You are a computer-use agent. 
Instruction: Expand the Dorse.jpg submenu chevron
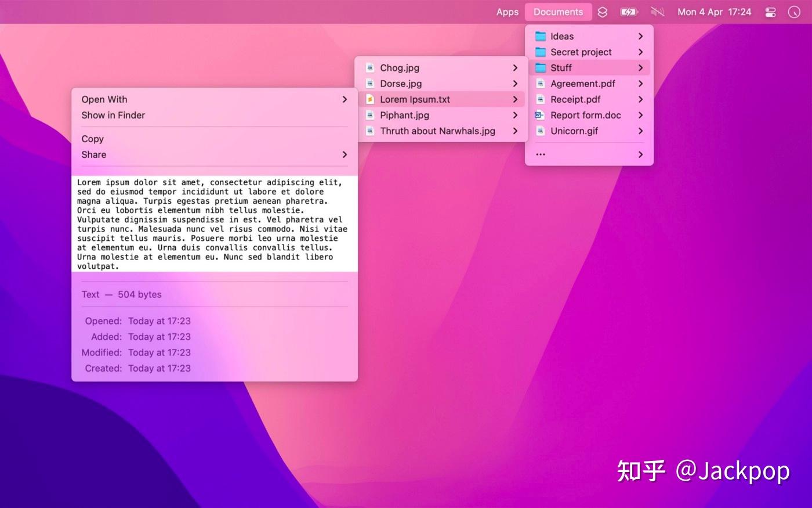pos(515,84)
